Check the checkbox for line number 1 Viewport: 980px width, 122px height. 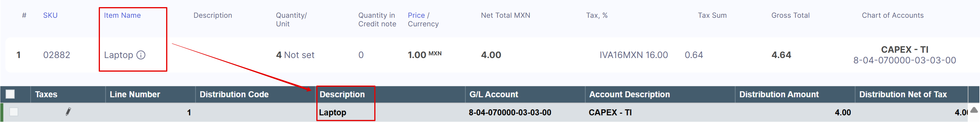[14, 112]
